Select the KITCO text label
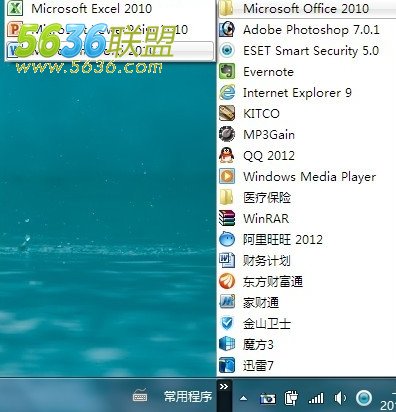 261,114
